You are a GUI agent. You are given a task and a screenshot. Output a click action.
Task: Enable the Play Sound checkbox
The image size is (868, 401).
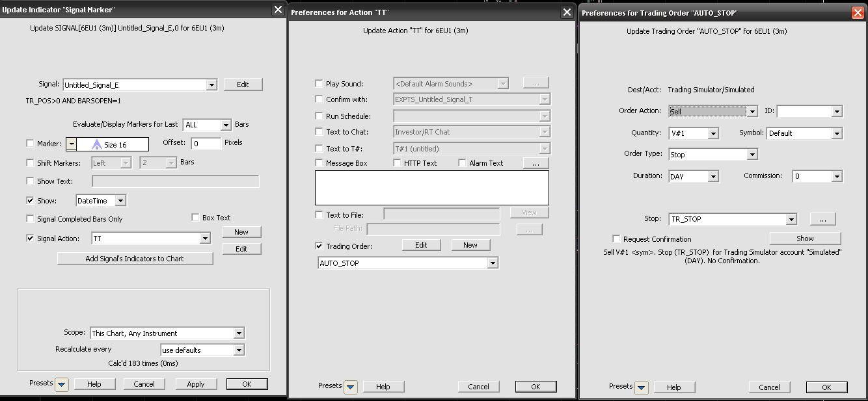(x=319, y=84)
